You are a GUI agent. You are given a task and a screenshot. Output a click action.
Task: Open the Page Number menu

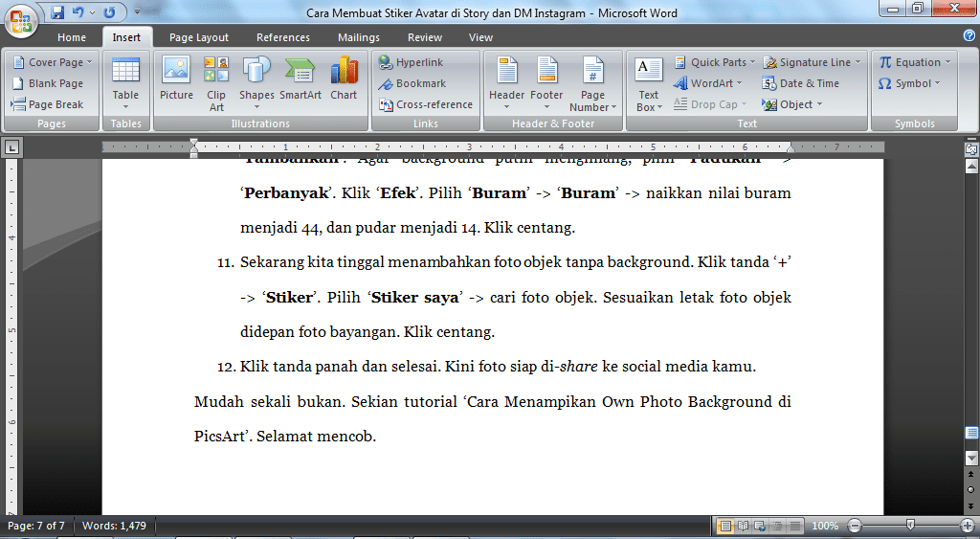tap(592, 83)
